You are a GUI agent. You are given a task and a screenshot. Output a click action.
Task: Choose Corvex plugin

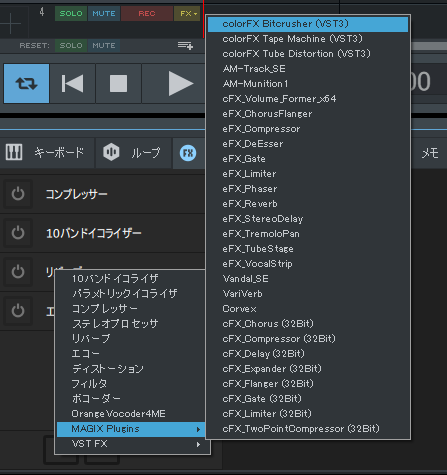tap(308, 309)
